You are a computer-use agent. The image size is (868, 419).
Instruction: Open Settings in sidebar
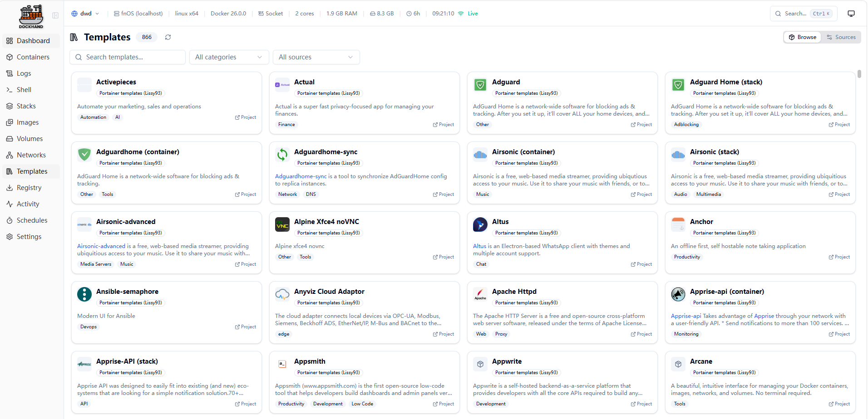tap(31, 237)
